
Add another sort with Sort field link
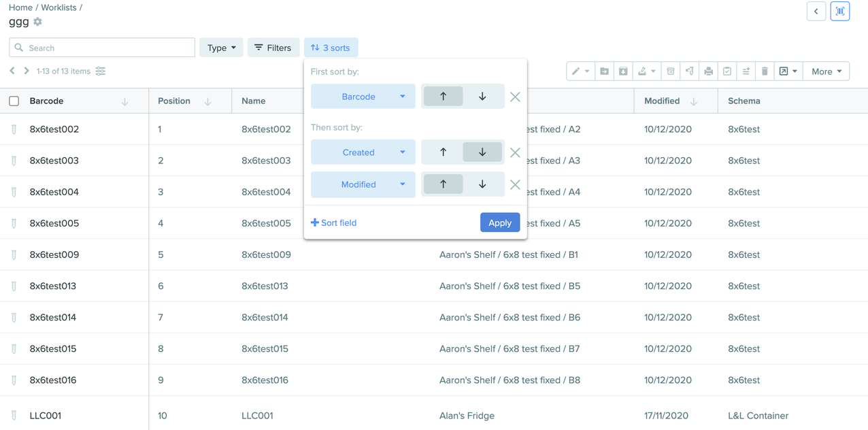[334, 222]
